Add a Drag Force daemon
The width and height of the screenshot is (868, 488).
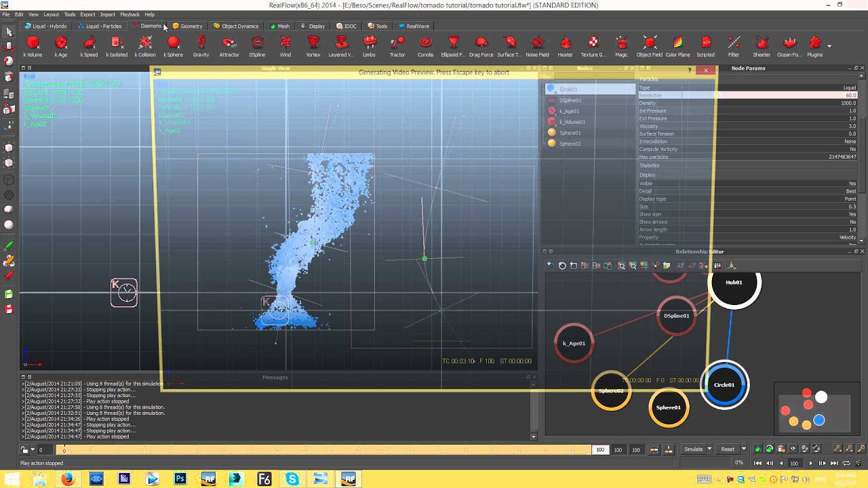pos(481,46)
